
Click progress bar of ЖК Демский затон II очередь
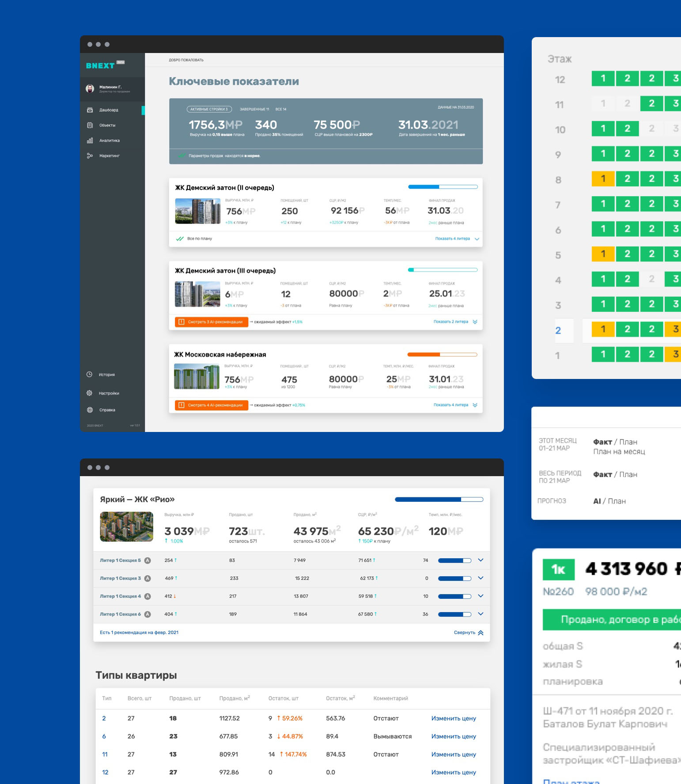tap(443, 187)
